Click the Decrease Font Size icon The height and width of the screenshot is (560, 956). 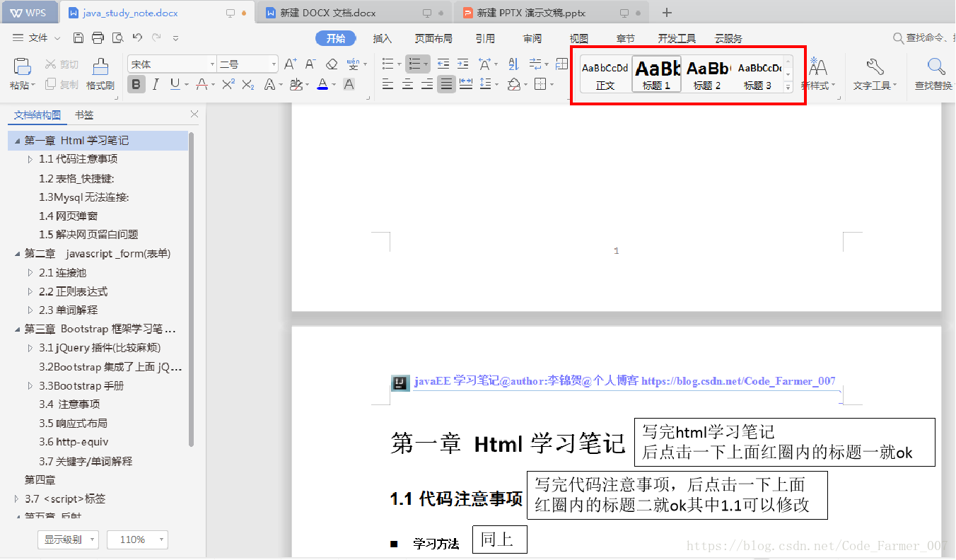[310, 64]
